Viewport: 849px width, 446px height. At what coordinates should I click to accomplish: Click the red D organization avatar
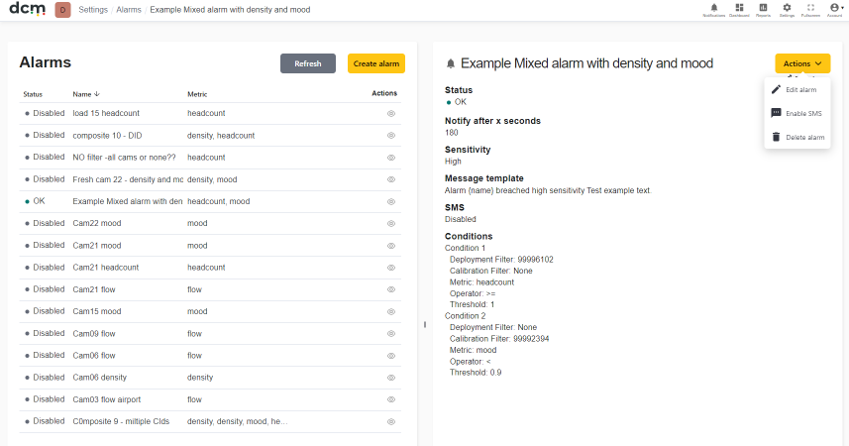pos(63,10)
